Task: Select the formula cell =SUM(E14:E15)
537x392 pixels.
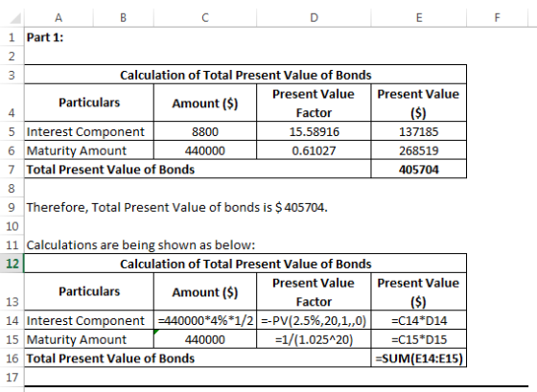Action: (418, 358)
